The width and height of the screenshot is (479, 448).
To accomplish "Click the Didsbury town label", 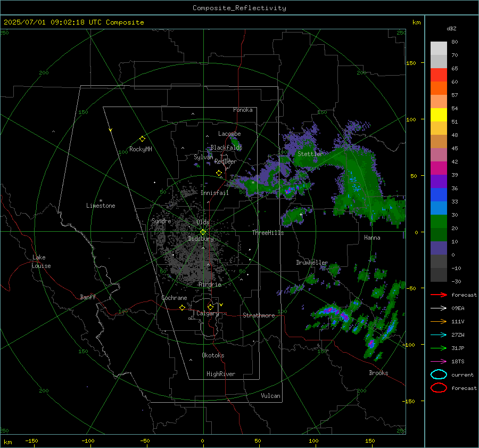I will click(201, 239).
